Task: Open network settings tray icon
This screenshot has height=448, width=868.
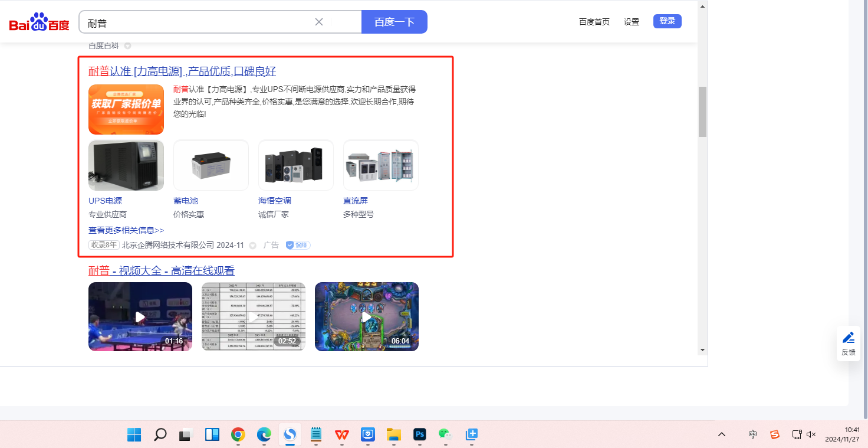Action: pos(797,435)
